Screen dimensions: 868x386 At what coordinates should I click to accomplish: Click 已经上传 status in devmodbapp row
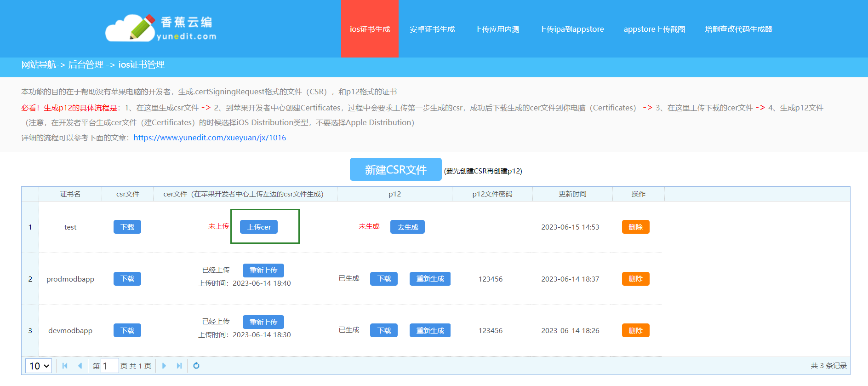click(216, 322)
